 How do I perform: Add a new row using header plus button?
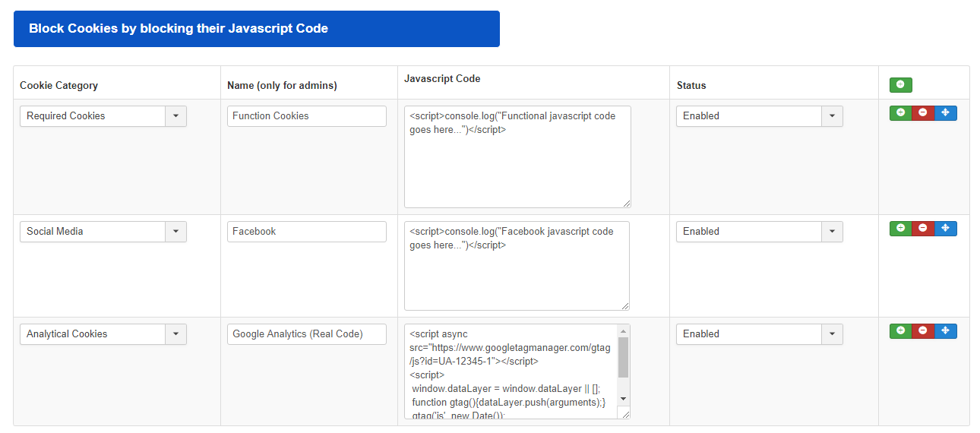click(900, 85)
